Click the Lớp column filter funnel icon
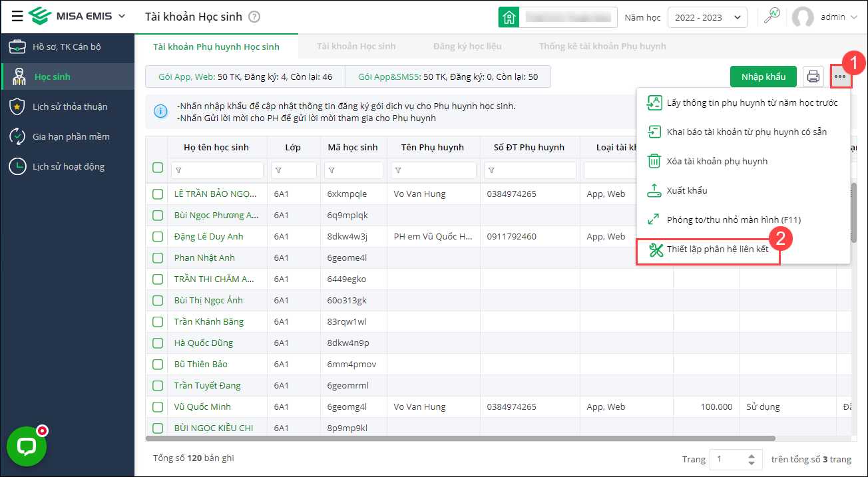The height and width of the screenshot is (477, 868). (x=278, y=171)
